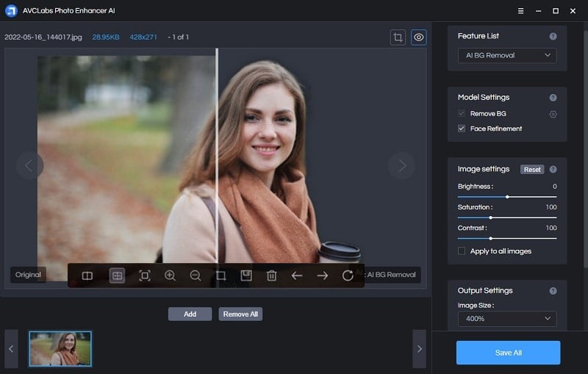
Task: Zoom in using the magnifier plus icon
Action: 171,276
